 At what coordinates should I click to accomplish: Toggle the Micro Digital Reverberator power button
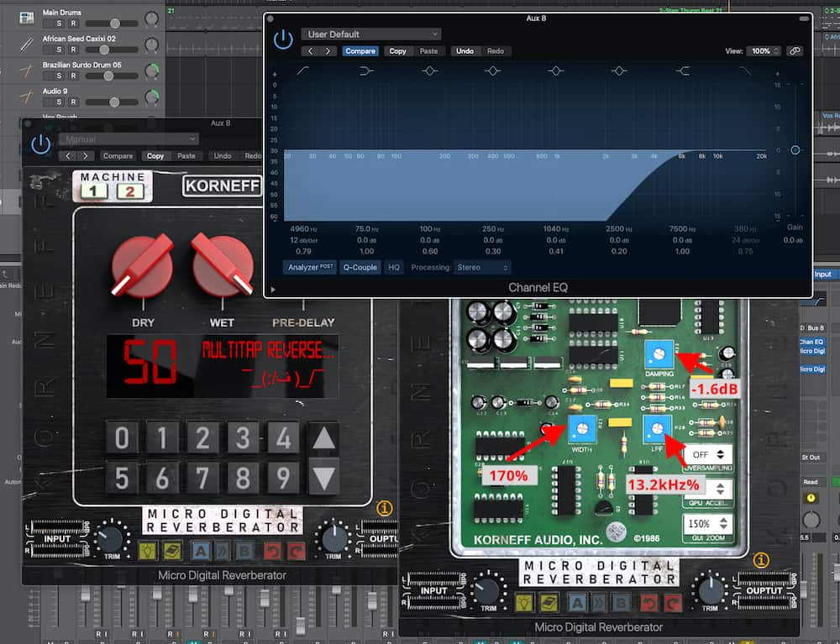(x=40, y=144)
